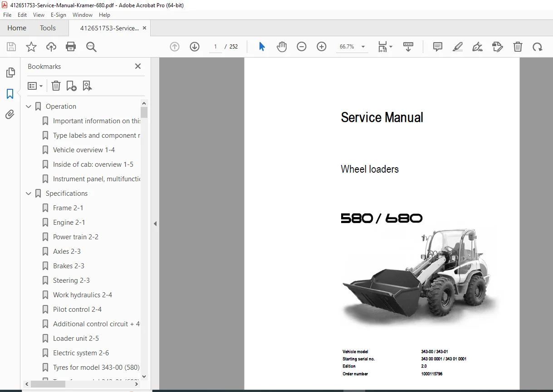
Task: Add a sticky note comment
Action: click(438, 47)
